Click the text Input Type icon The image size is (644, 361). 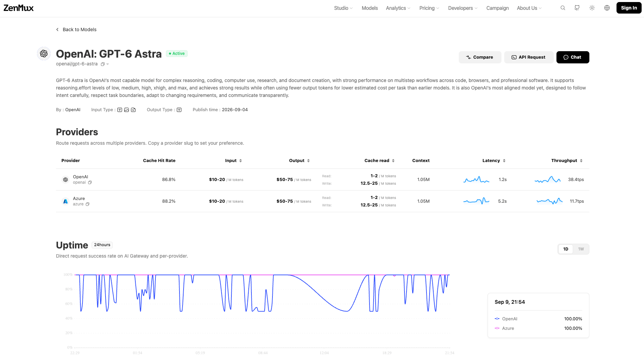coord(120,110)
